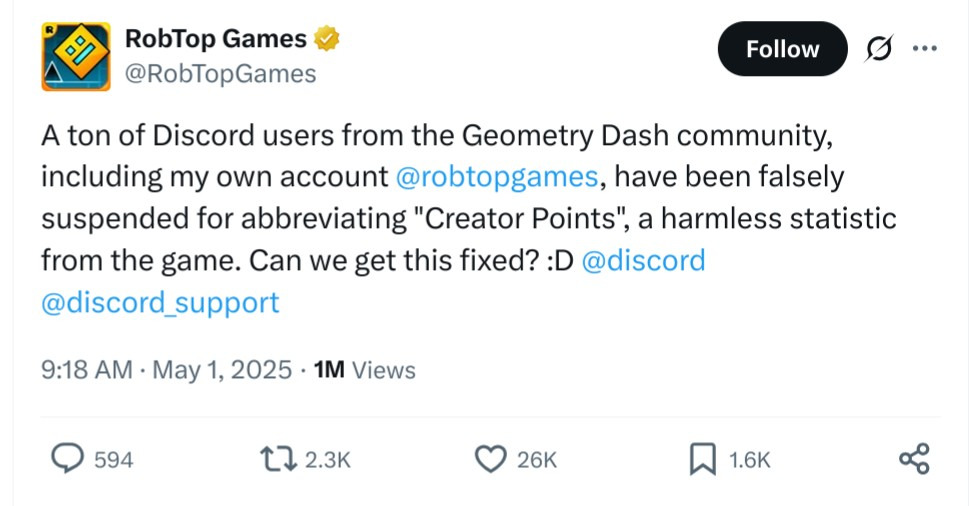The image size is (969, 506).
Task: Open the @discord_support mention link
Action: [160, 303]
